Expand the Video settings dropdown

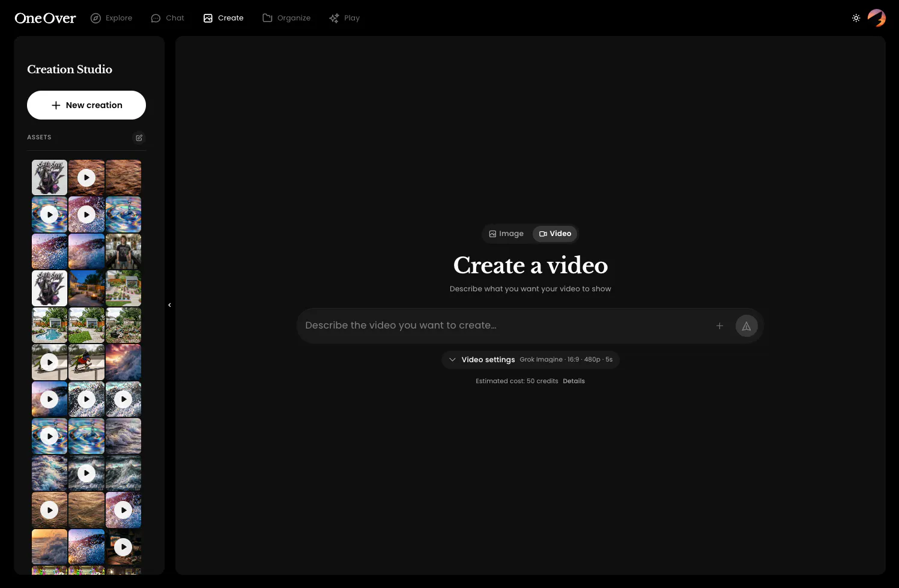point(530,360)
